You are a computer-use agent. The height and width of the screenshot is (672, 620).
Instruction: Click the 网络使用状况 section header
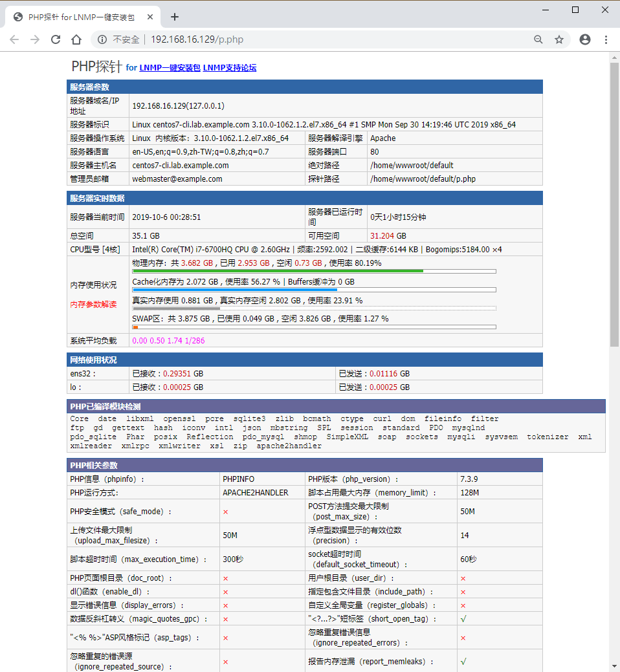point(304,360)
